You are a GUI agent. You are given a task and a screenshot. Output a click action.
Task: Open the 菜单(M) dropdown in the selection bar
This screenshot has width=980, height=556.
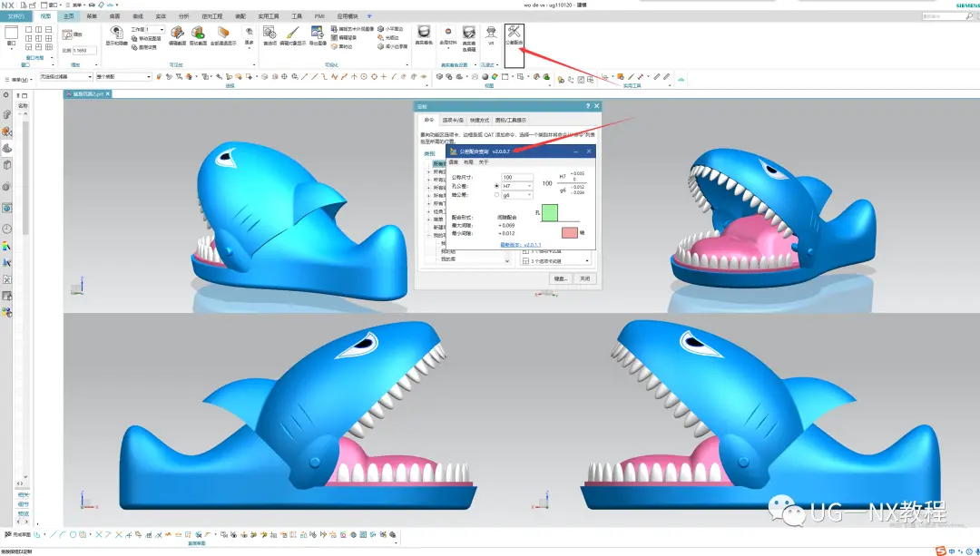point(19,79)
